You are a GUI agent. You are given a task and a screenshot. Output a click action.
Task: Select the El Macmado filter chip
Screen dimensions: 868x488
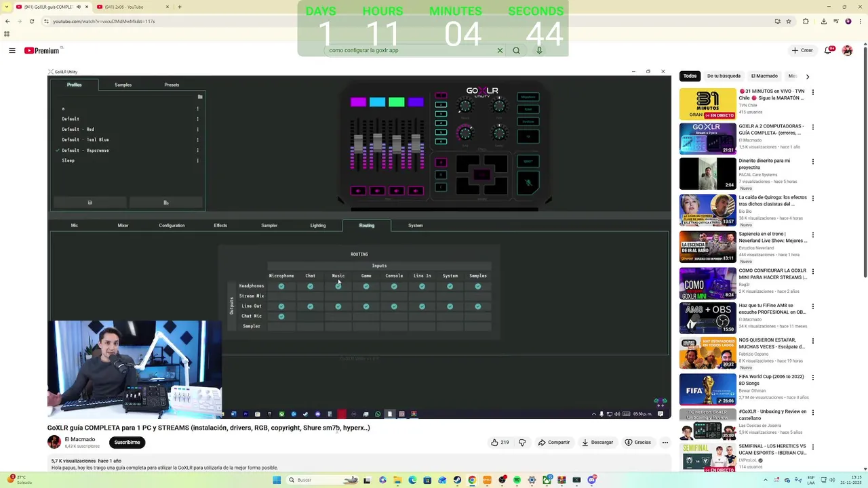pos(764,76)
